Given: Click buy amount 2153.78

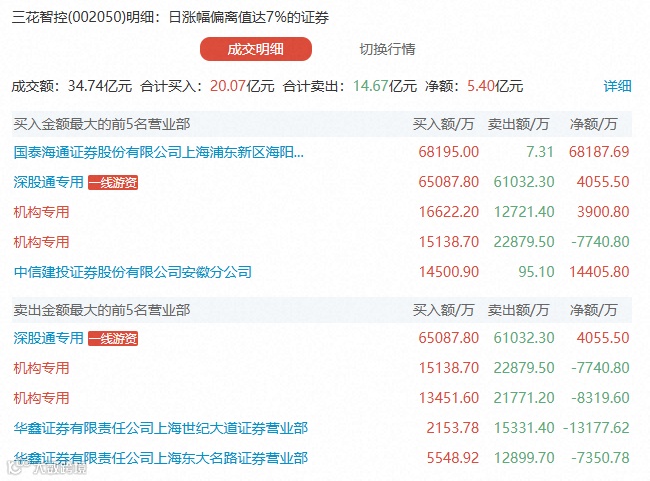Looking at the screenshot, I should coord(453,428).
